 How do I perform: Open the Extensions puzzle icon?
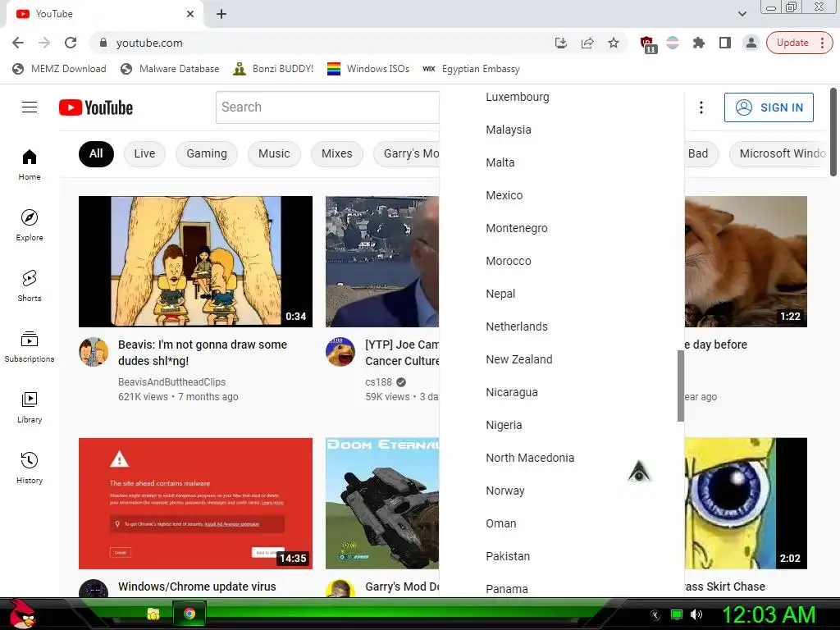coord(699,43)
